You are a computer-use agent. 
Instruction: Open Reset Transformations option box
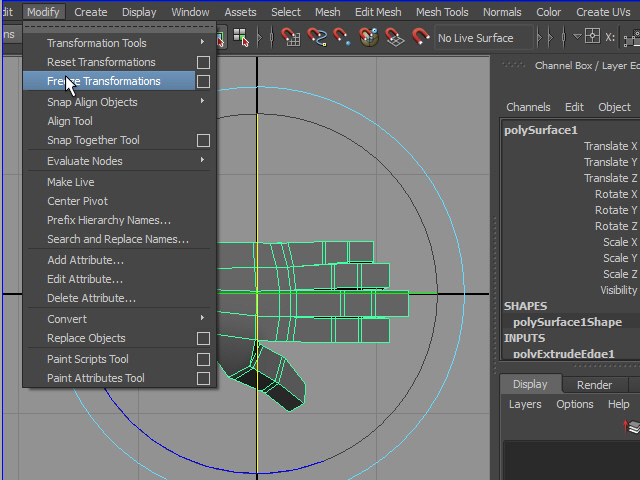pos(203,62)
